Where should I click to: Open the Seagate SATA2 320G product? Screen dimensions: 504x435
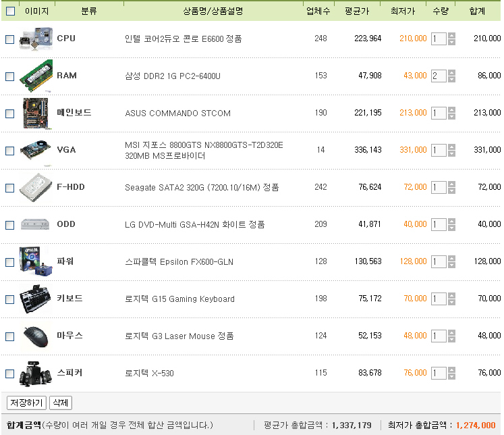(202, 187)
